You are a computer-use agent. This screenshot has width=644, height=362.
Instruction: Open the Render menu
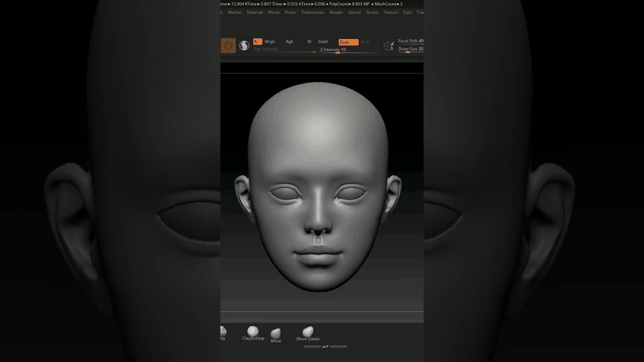[336, 12]
